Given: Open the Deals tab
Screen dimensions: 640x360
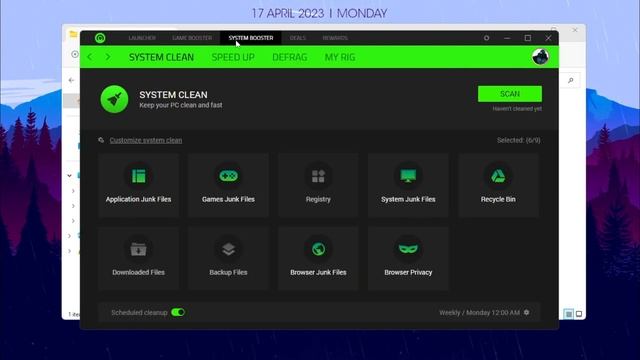Looking at the screenshot, I should pyautogui.click(x=298, y=38).
